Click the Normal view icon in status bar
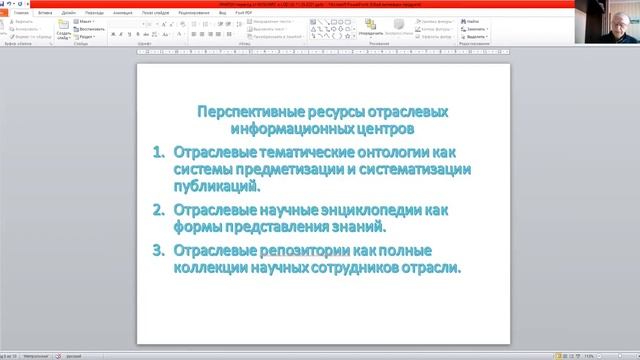Screen dimensions: 640x360 558,356
